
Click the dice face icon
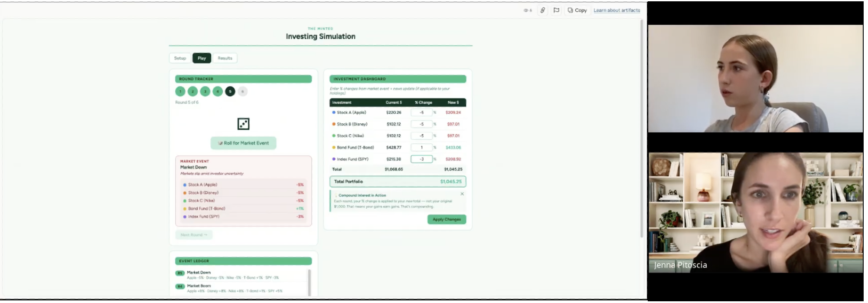point(244,124)
